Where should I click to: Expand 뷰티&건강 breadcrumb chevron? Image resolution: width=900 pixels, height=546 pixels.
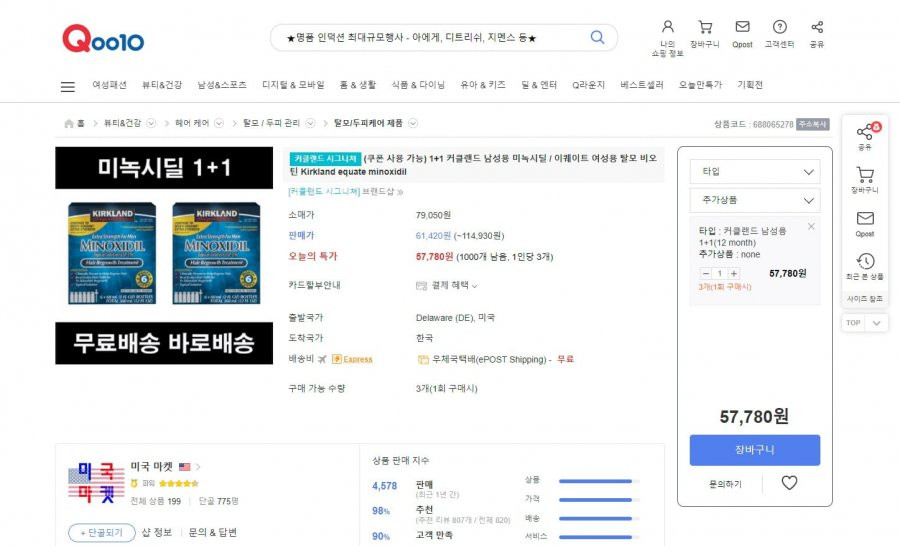pyautogui.click(x=151, y=123)
